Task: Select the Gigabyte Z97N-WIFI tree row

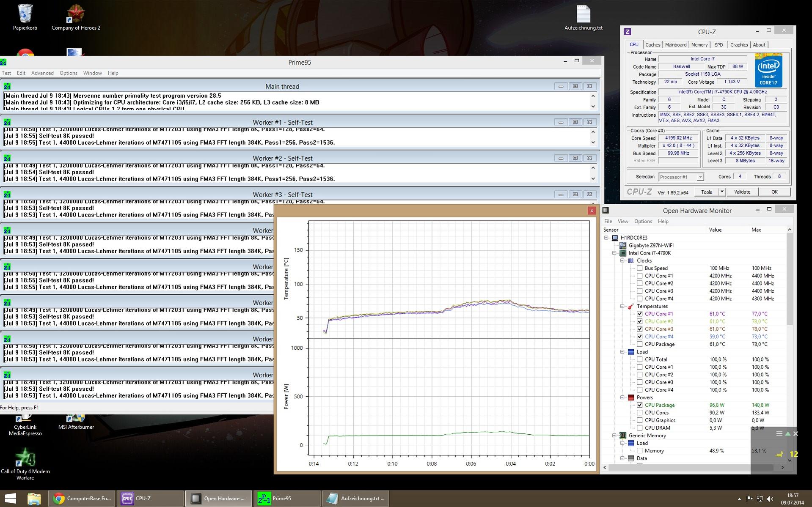Action: click(651, 245)
